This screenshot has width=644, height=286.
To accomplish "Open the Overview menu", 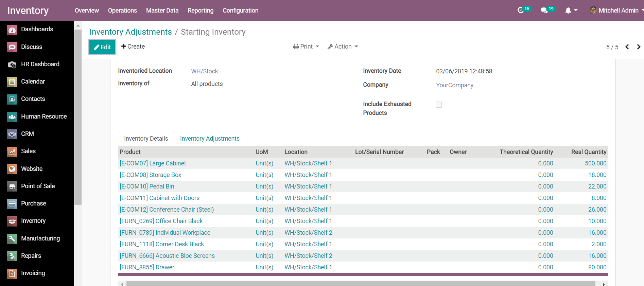I will (87, 11).
